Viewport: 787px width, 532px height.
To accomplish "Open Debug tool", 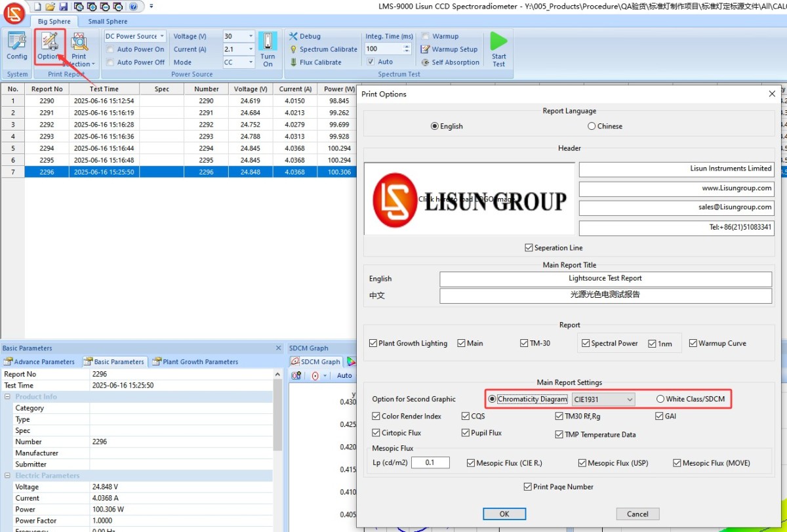I will click(x=306, y=36).
